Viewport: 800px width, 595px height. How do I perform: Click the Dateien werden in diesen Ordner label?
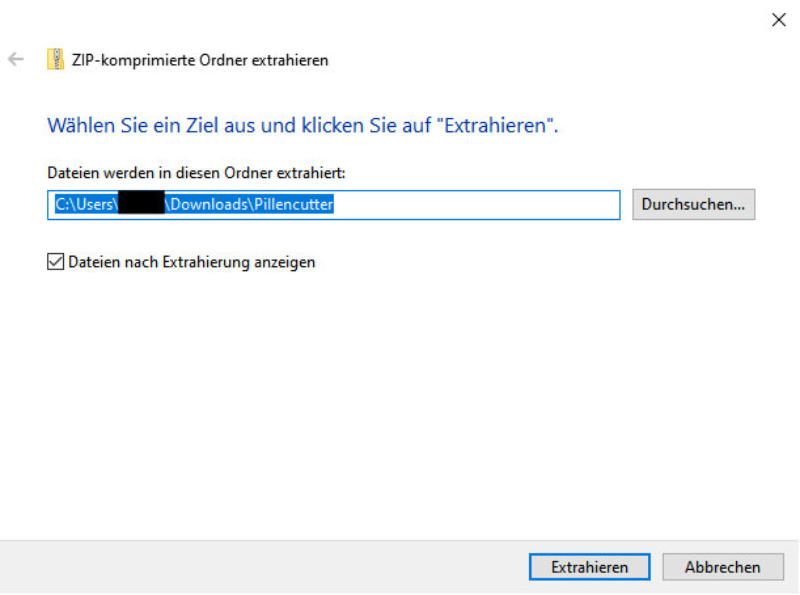pyautogui.click(x=196, y=173)
